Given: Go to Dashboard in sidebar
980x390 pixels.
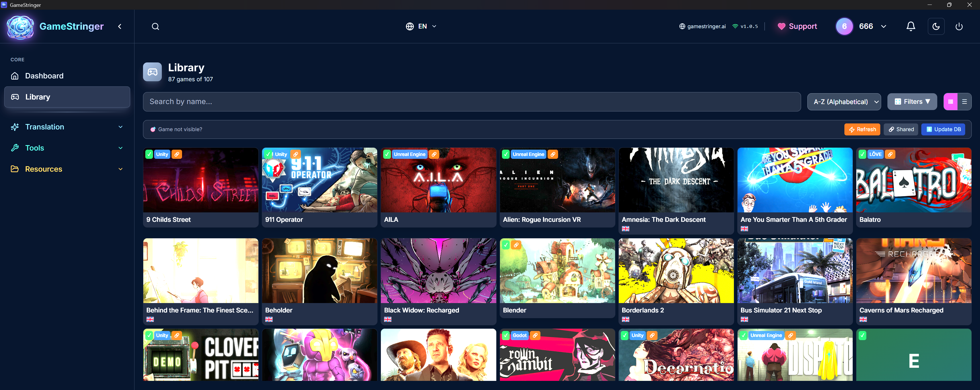Looking at the screenshot, I should (44, 76).
